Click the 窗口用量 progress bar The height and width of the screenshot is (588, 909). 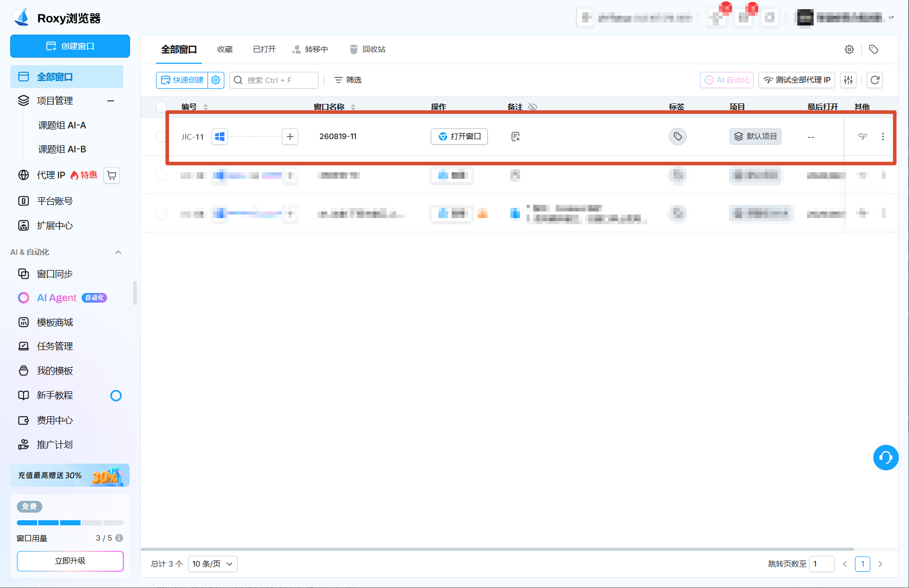[x=70, y=523]
